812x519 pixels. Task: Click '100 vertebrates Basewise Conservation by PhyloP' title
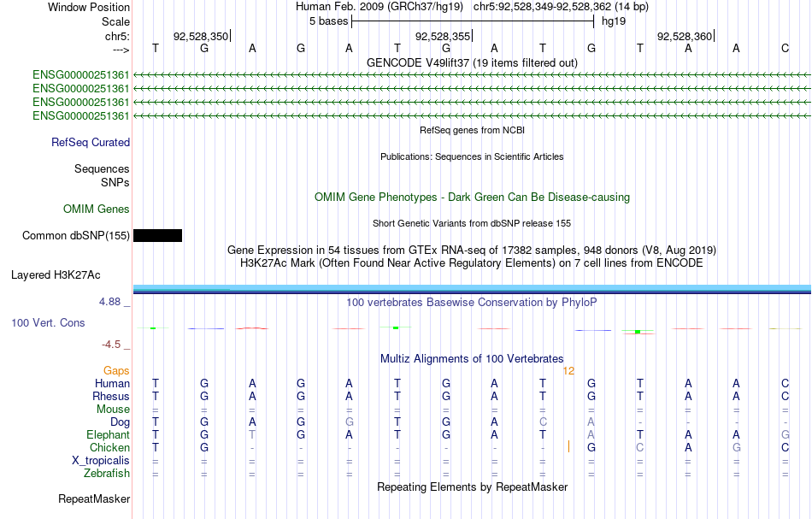[x=472, y=303]
